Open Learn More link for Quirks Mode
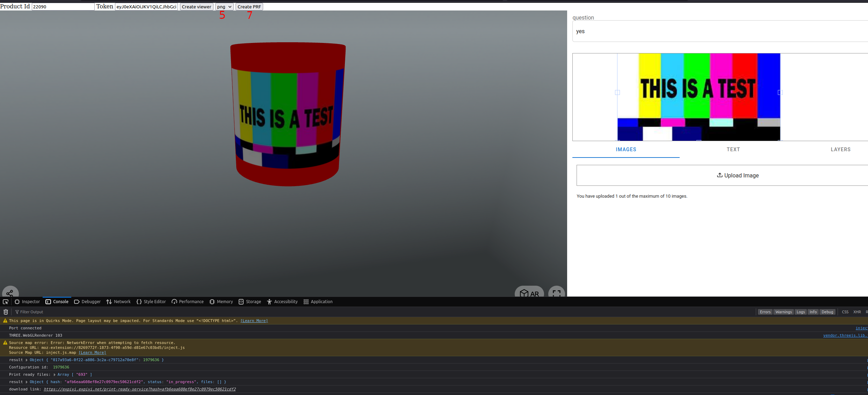Viewport: 868px width, 395px height. pyautogui.click(x=254, y=321)
